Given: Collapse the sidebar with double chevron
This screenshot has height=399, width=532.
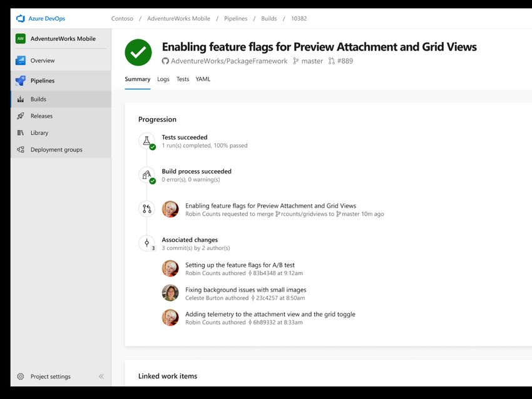Looking at the screenshot, I should (101, 376).
